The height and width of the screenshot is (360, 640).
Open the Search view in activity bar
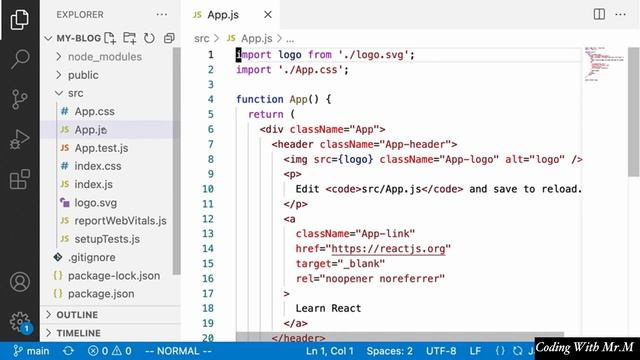click(20, 59)
